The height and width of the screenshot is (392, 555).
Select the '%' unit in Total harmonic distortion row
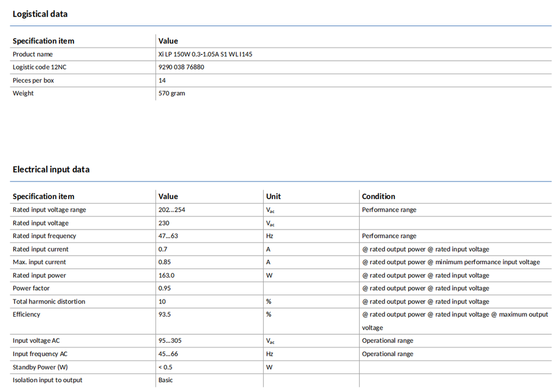coord(269,302)
